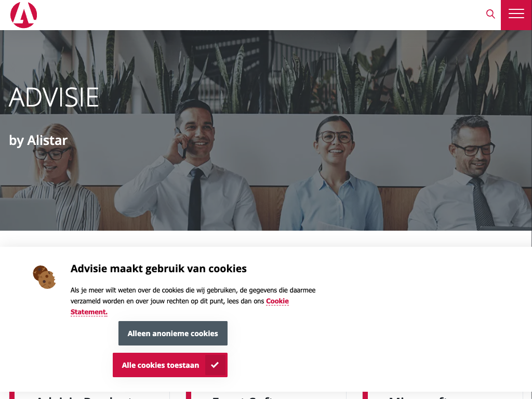
Task: Click the red bar beside Exact card
Action: coord(189,395)
